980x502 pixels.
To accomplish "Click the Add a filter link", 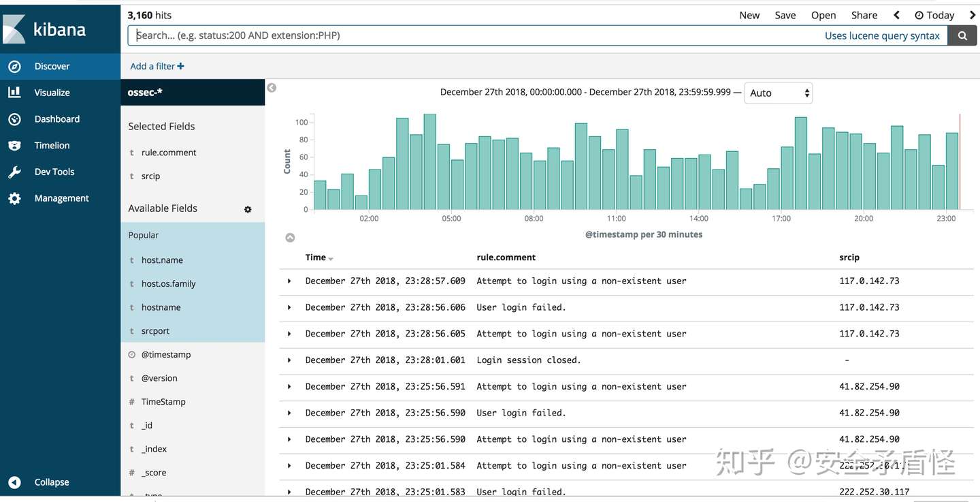I will [x=157, y=66].
